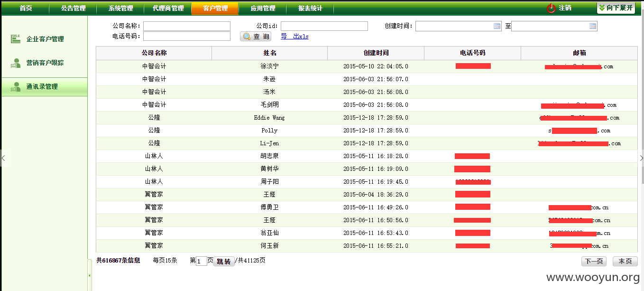Focus the 电话号码 search field
The height and width of the screenshot is (291, 644).
point(187,36)
